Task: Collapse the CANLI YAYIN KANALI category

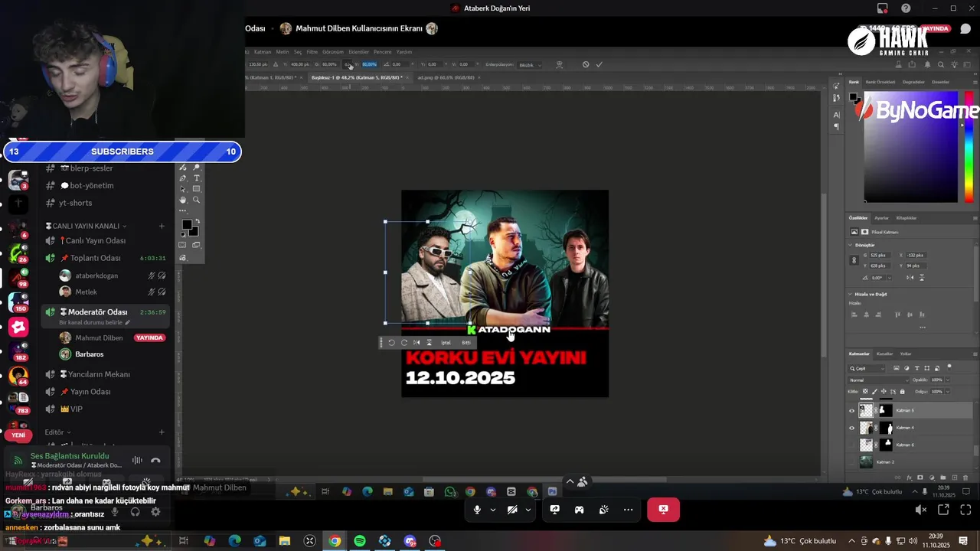Action: tap(86, 226)
